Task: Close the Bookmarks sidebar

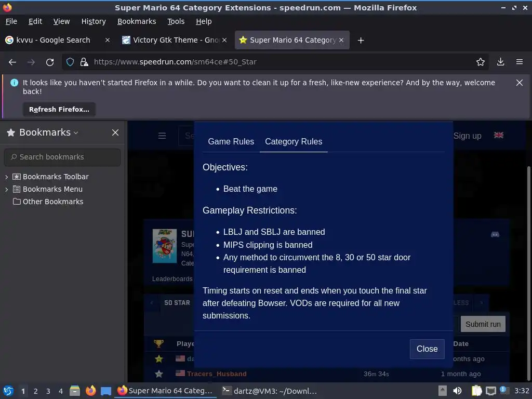Action: click(x=115, y=132)
